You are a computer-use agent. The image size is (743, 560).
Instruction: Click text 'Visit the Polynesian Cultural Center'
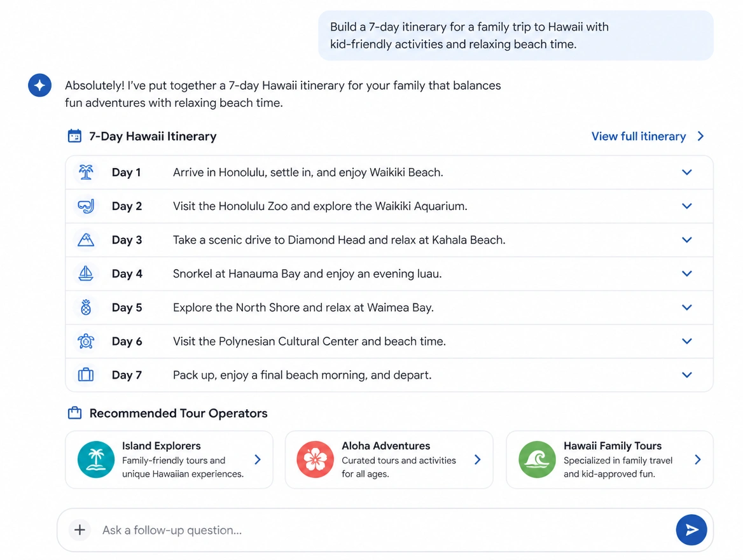[266, 341]
